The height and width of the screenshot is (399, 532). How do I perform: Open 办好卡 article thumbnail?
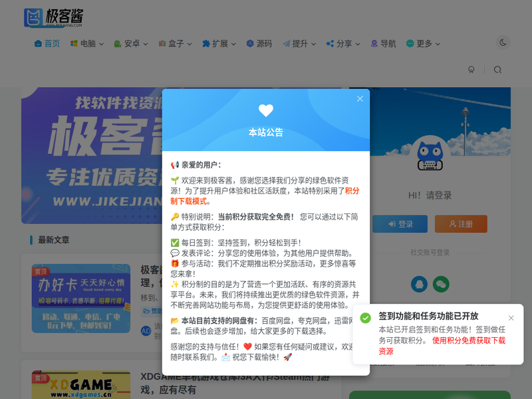coord(81,299)
